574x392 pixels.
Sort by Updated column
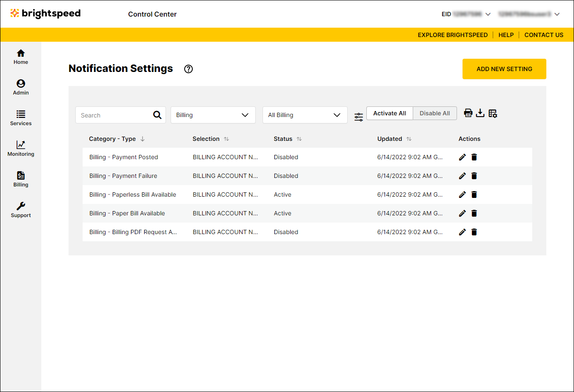394,139
